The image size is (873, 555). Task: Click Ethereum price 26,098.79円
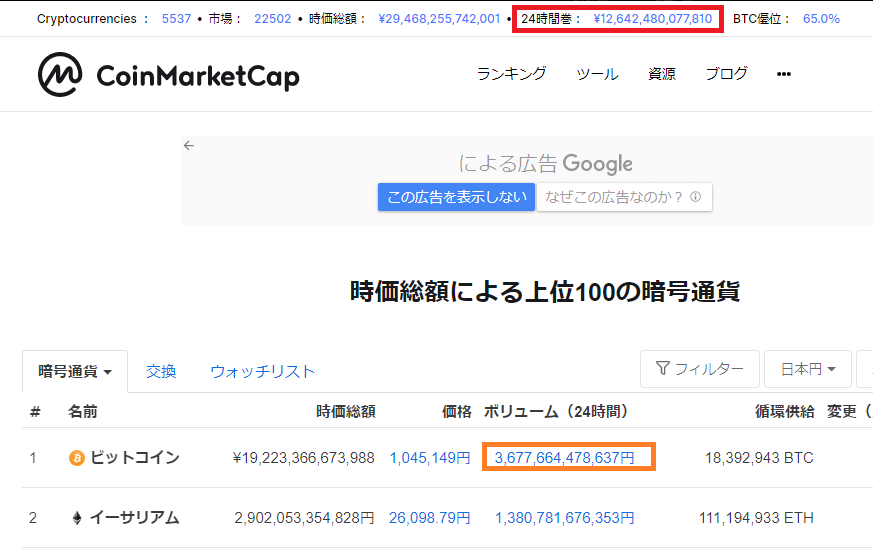pos(429,518)
